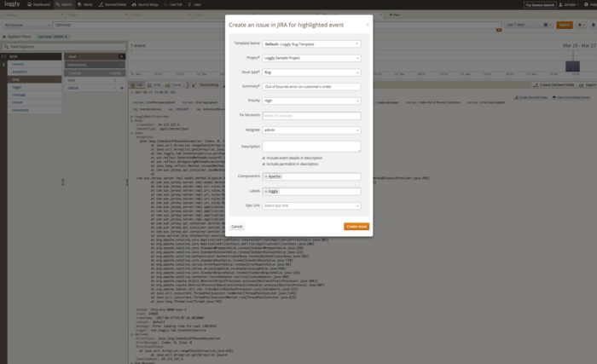Click the Create Issue button
The width and height of the screenshot is (597, 364).
[x=356, y=226]
